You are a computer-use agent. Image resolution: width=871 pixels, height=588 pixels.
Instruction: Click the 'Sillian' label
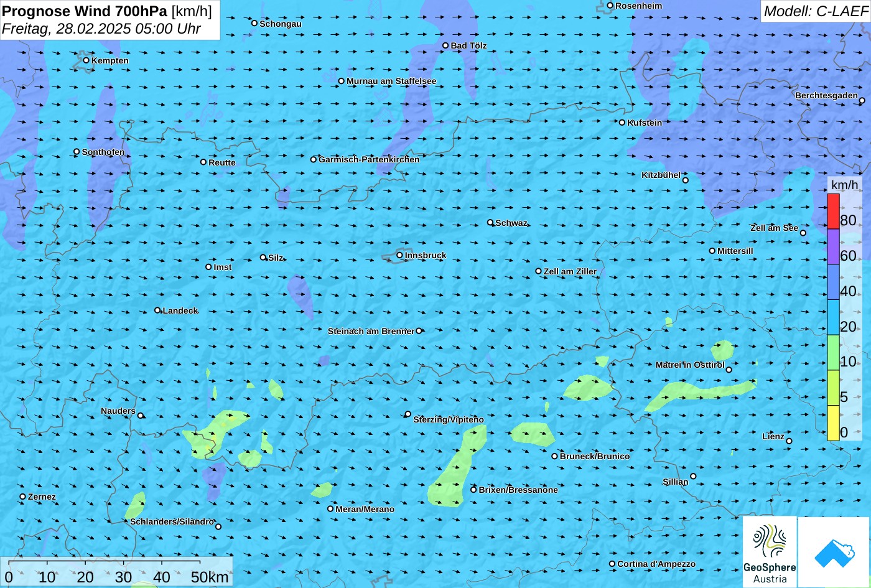point(676,482)
